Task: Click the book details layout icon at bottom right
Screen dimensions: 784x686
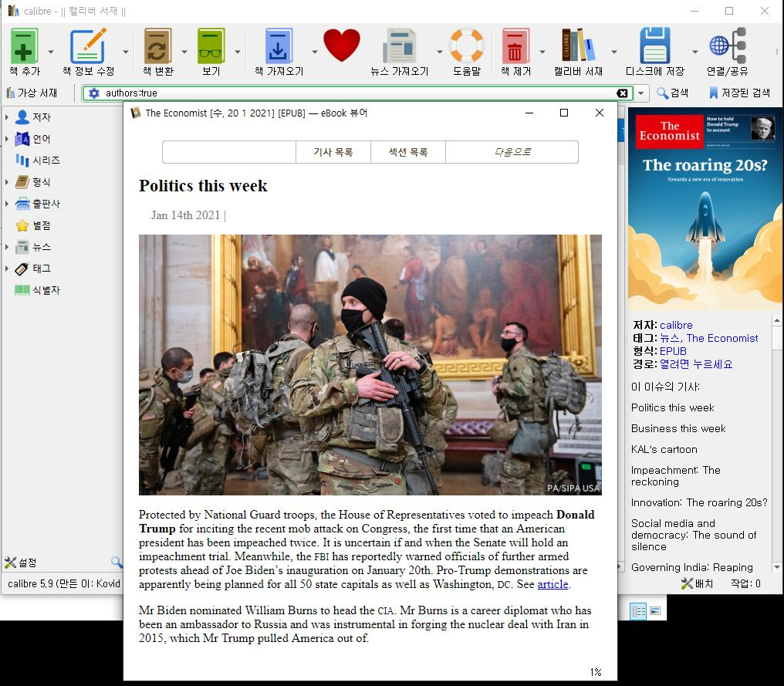Action: (638, 610)
